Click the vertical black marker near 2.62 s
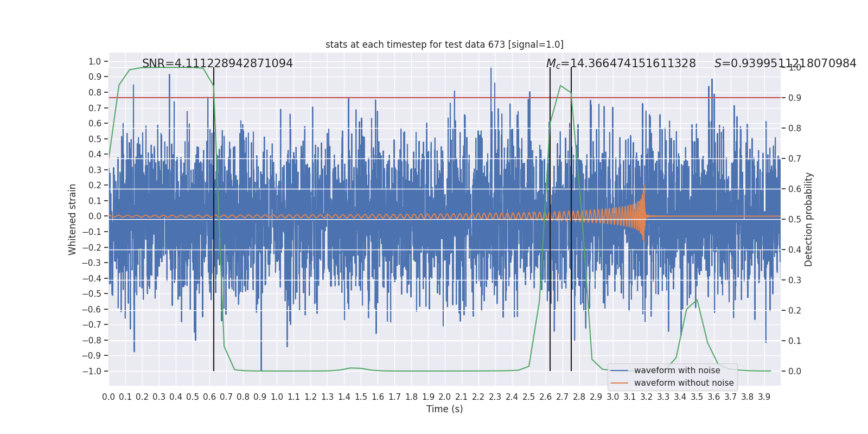868x434 pixels. tap(550, 219)
